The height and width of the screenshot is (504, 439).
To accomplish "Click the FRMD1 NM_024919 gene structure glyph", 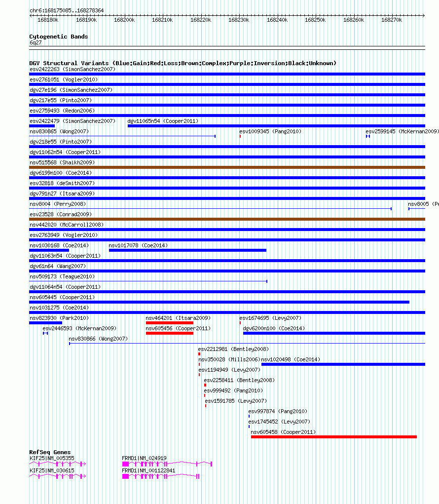I will click(167, 464).
